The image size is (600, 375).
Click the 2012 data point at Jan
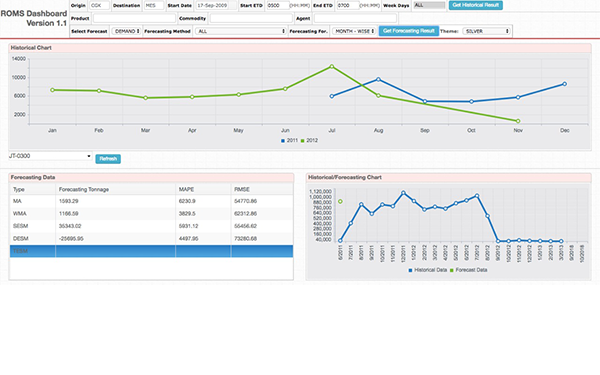(52, 90)
